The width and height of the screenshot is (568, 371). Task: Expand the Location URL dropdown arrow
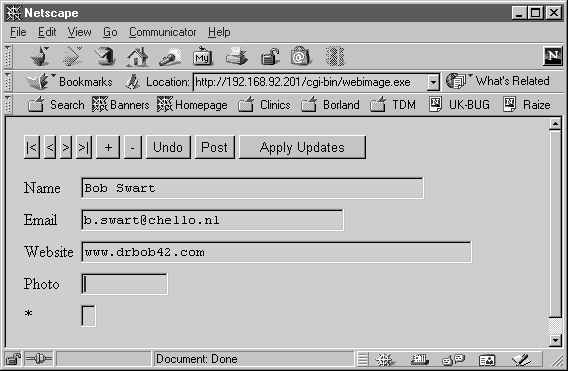433,82
